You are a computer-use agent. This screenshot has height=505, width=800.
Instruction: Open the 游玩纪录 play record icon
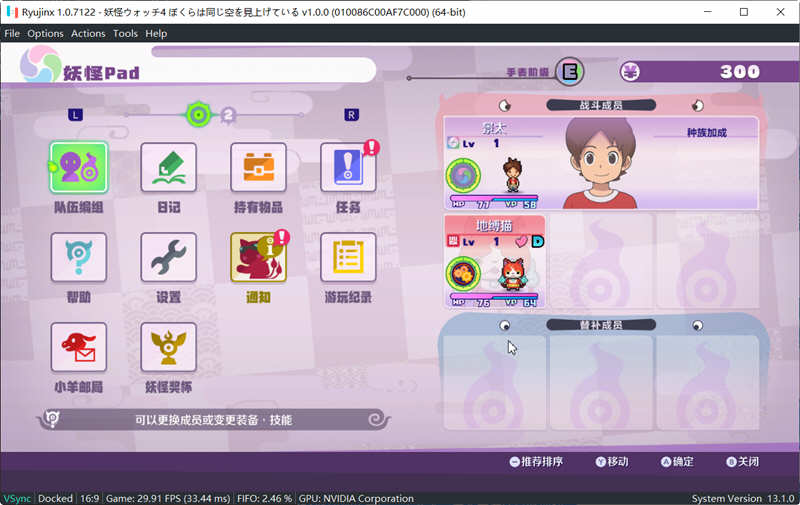pos(348,257)
